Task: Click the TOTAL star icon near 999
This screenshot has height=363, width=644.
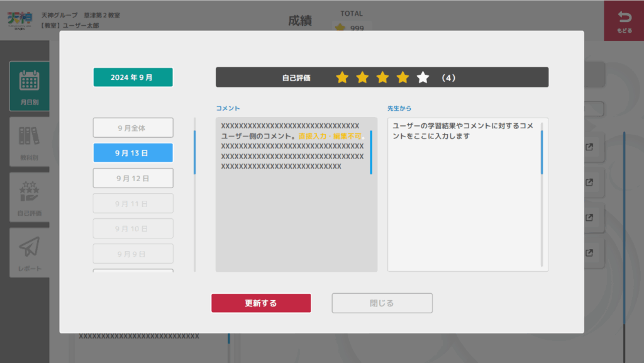Action: (340, 26)
